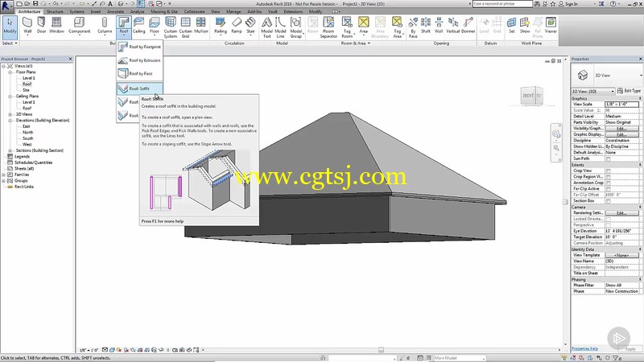Click the Ceiling tool
644x362 pixels.
138,26
